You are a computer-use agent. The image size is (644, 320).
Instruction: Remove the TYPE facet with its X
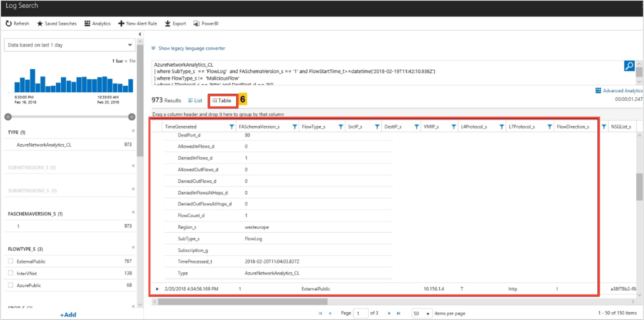pos(133,131)
